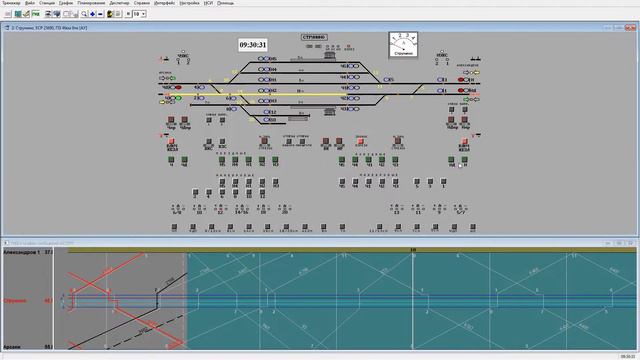
Task: Toggle turnout switch 10 control
Action: tap(199, 209)
